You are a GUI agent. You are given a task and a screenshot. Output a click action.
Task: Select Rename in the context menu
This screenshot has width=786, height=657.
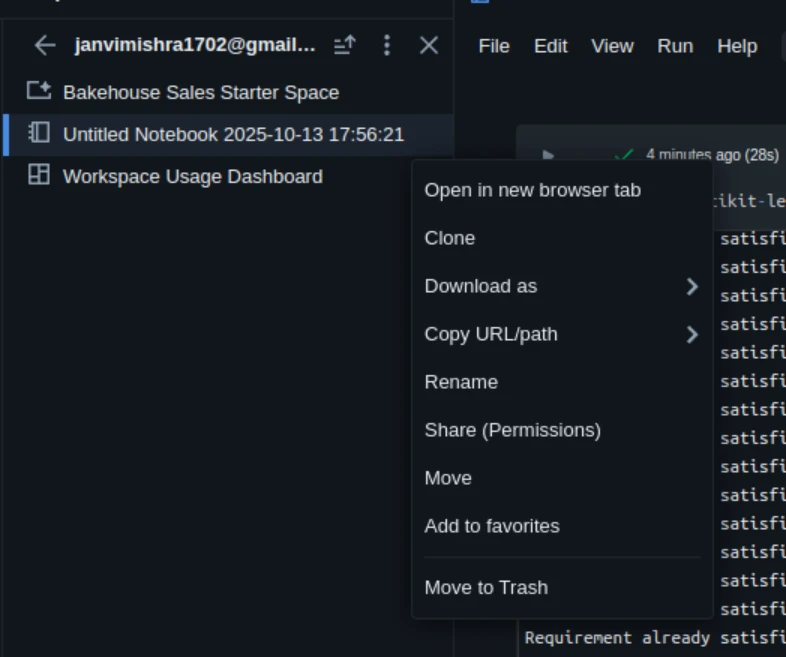coord(461,382)
